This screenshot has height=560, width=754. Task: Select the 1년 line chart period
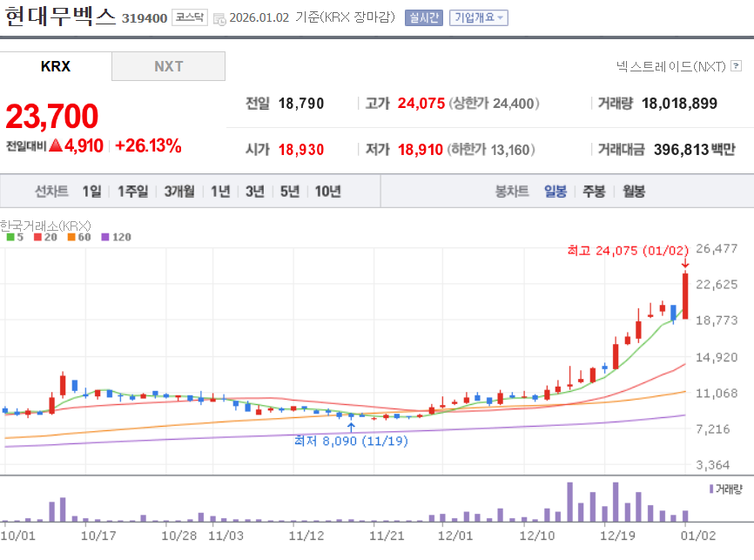(221, 192)
